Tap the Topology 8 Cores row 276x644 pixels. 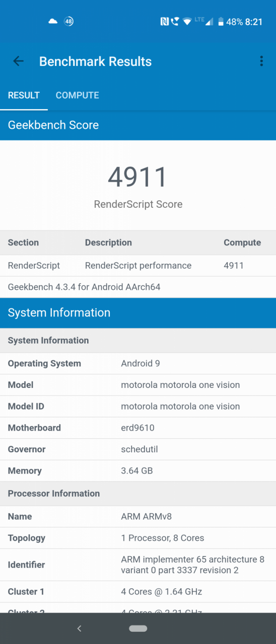tap(138, 538)
